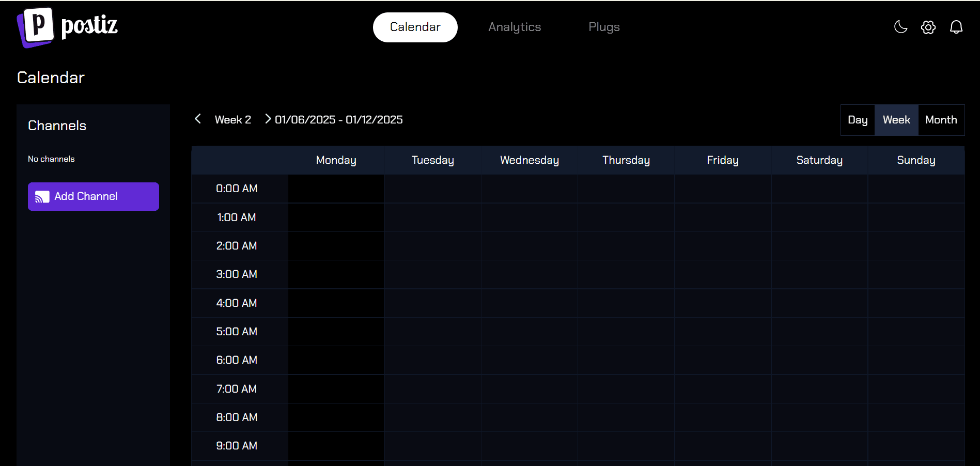980x466 pixels.
Task: Expand the week date range selector
Action: click(338, 119)
